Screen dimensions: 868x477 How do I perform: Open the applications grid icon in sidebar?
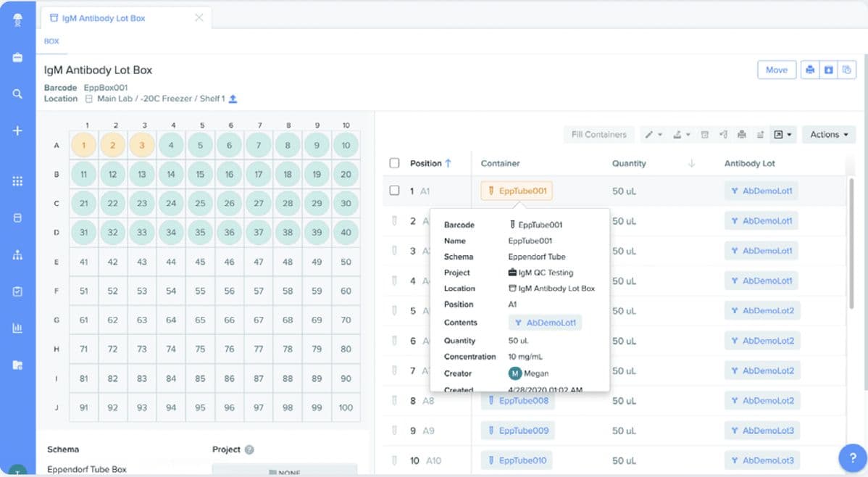(17, 181)
